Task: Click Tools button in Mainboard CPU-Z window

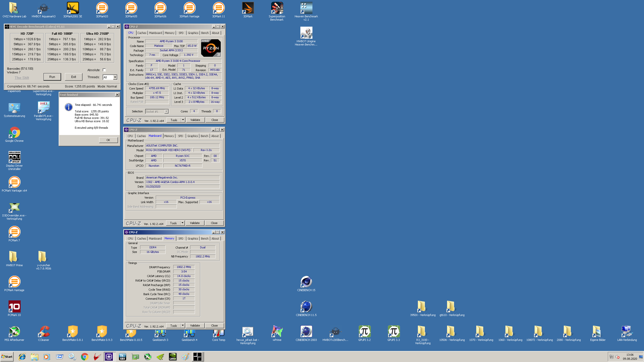Action: (x=173, y=223)
